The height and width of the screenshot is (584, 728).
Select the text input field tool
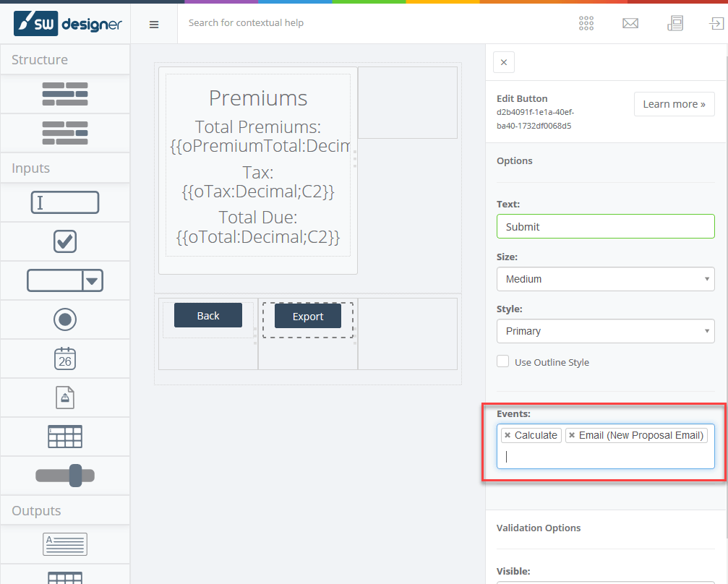65,203
